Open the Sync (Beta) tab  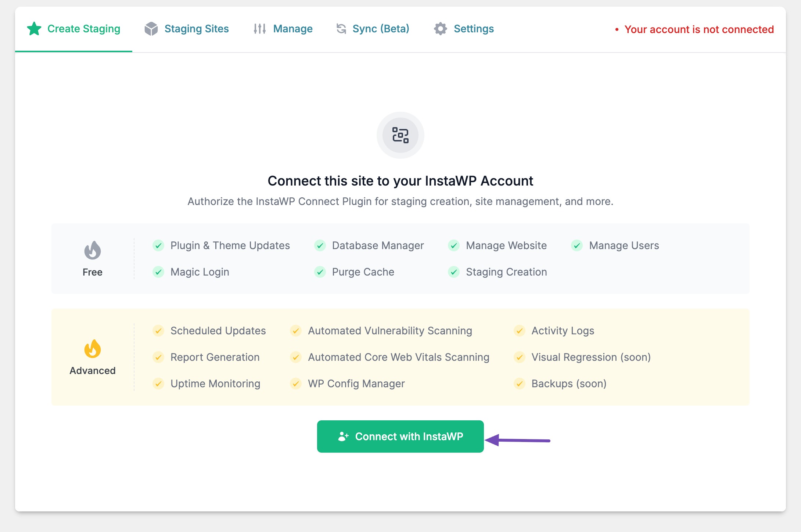[x=381, y=29]
